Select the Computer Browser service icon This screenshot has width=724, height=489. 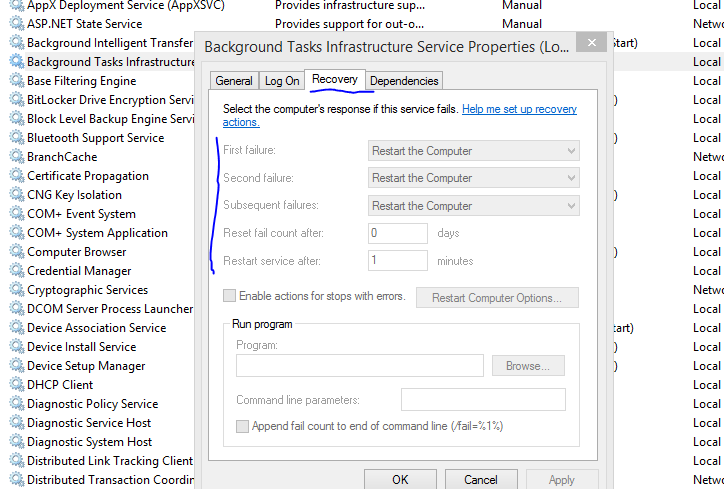tap(16, 252)
